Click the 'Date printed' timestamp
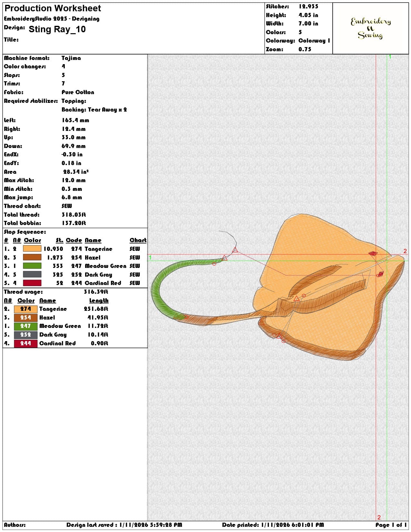411x532 pixels. (273, 525)
